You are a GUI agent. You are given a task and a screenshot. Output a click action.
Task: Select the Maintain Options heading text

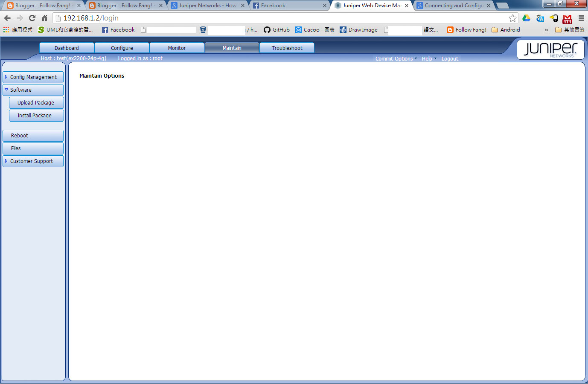(102, 76)
